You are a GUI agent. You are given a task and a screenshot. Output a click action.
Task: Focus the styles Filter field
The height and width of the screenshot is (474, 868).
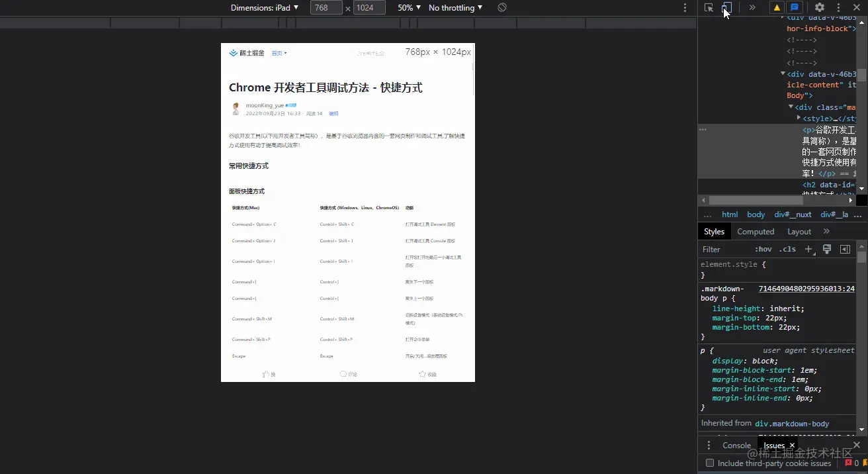click(724, 250)
